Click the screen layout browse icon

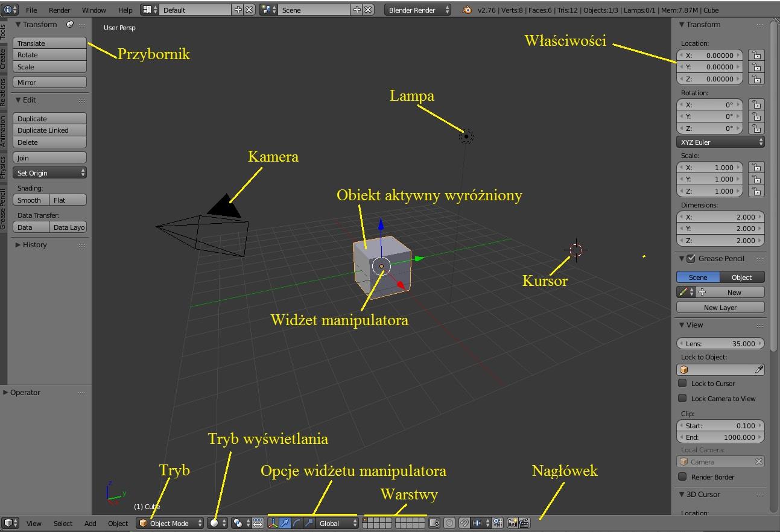[x=150, y=10]
